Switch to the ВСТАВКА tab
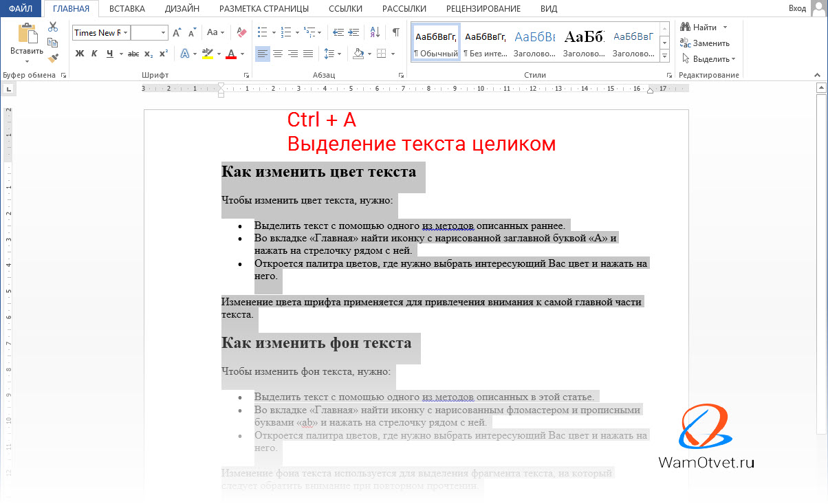The width and height of the screenshot is (828, 504). 127,8
